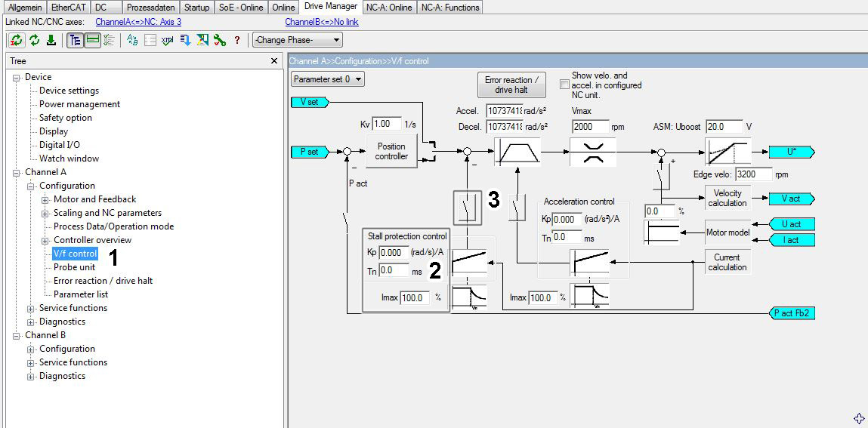Screen dimensions: 868x428
Task: Click the A-to-B language translate icon
Action: coord(132,40)
